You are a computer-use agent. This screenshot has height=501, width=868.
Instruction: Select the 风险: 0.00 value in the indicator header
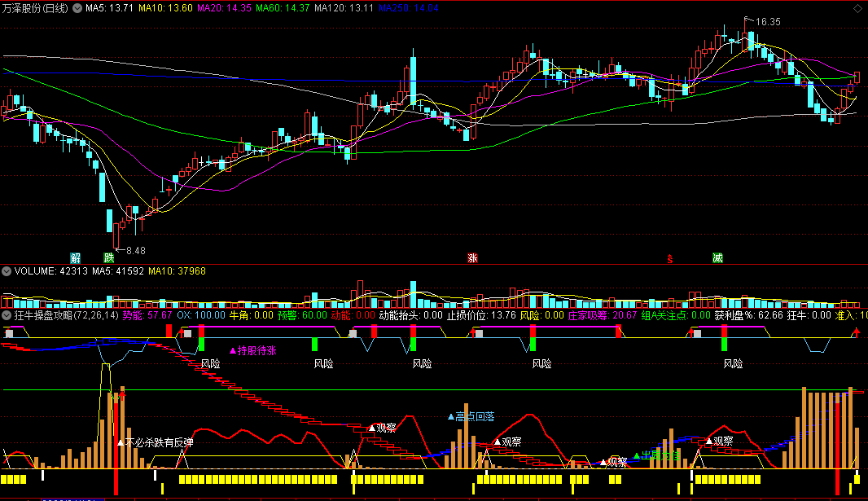[x=542, y=315]
